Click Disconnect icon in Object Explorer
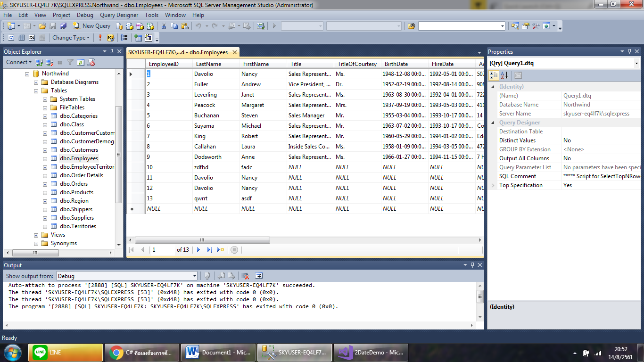This screenshot has height=362, width=644. click(x=50, y=62)
